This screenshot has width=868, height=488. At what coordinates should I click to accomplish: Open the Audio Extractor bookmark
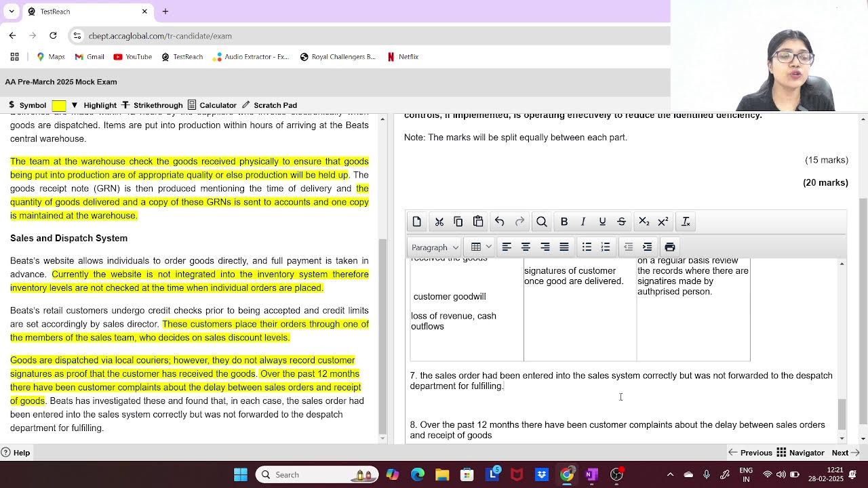[x=251, y=57]
